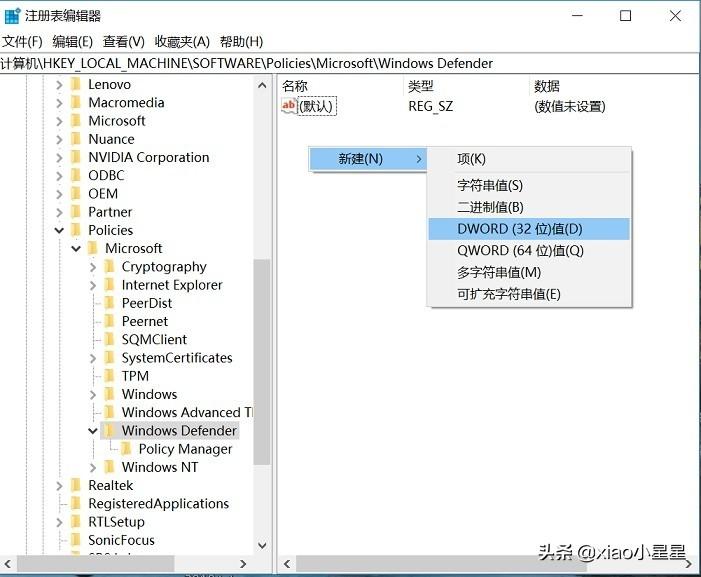Expand the Realtek key
The width and height of the screenshot is (701, 577).
click(x=59, y=486)
